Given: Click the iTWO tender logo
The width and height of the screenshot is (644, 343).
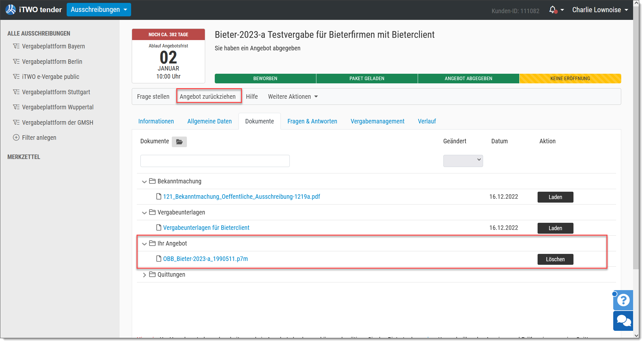Looking at the screenshot, I should (34, 10).
